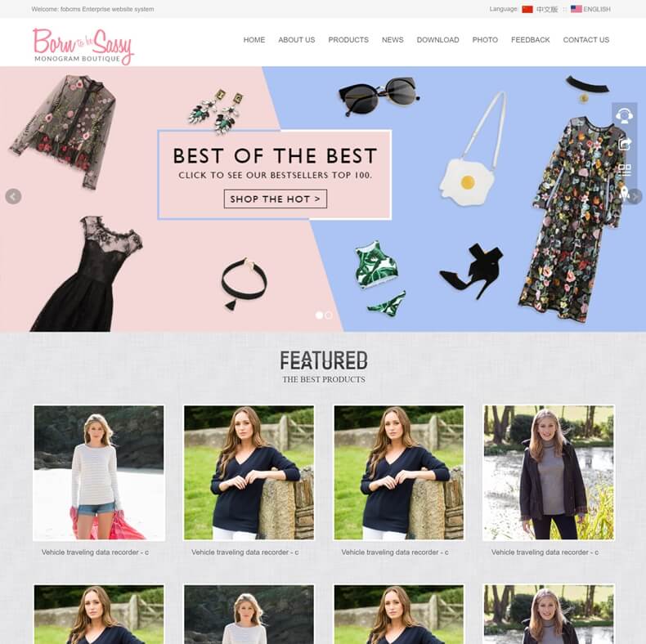This screenshot has height=644, width=646.
Task: Open the PRODUCTS menu item
Action: (x=348, y=40)
